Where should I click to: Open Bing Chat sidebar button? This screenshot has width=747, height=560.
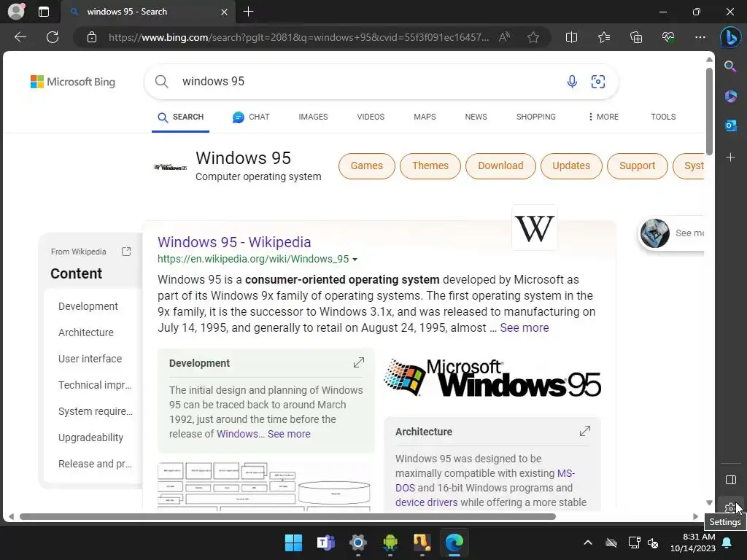point(730,38)
